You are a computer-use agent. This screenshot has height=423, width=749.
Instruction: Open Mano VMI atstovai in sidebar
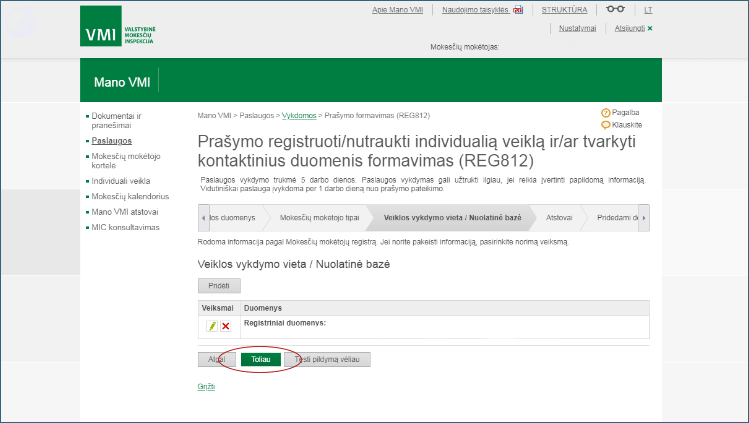[x=125, y=212]
